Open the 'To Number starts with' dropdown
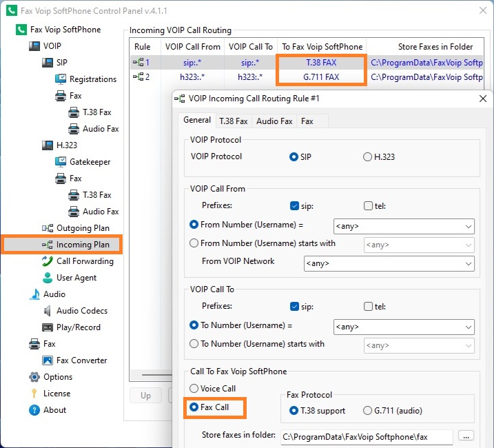This screenshot has height=448, width=494. click(x=419, y=345)
